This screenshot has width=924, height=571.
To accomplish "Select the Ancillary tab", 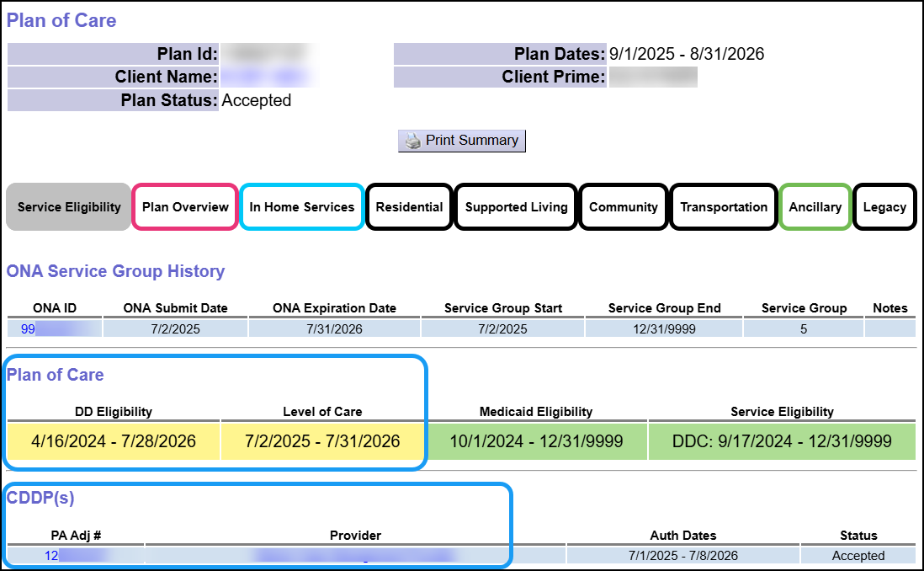I will (x=815, y=206).
